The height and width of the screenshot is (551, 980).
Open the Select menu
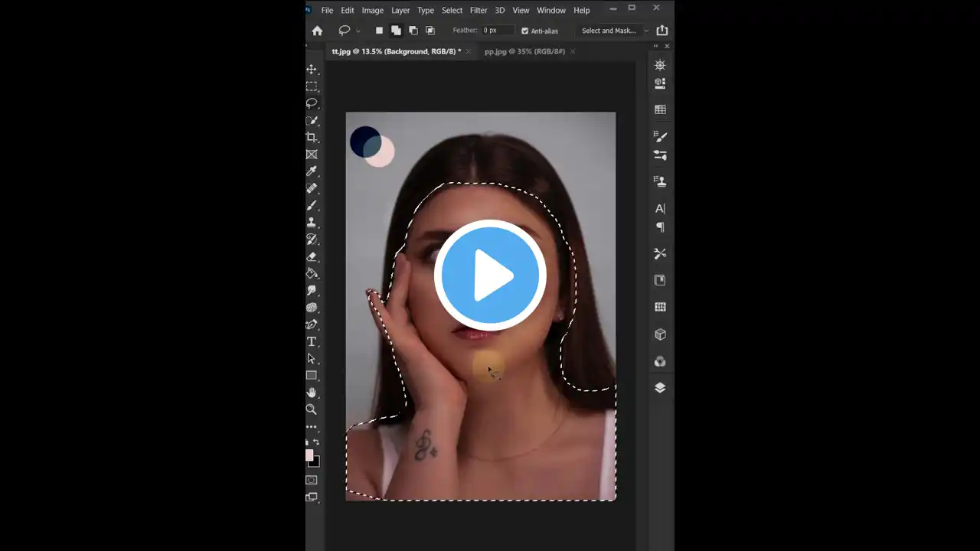[452, 10]
